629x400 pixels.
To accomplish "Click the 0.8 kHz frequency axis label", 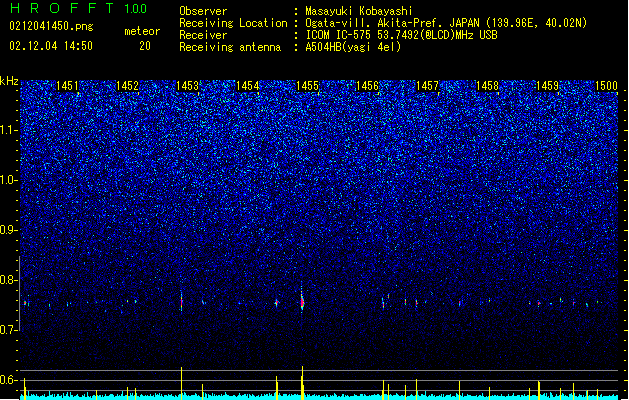I will pyautogui.click(x=9, y=280).
